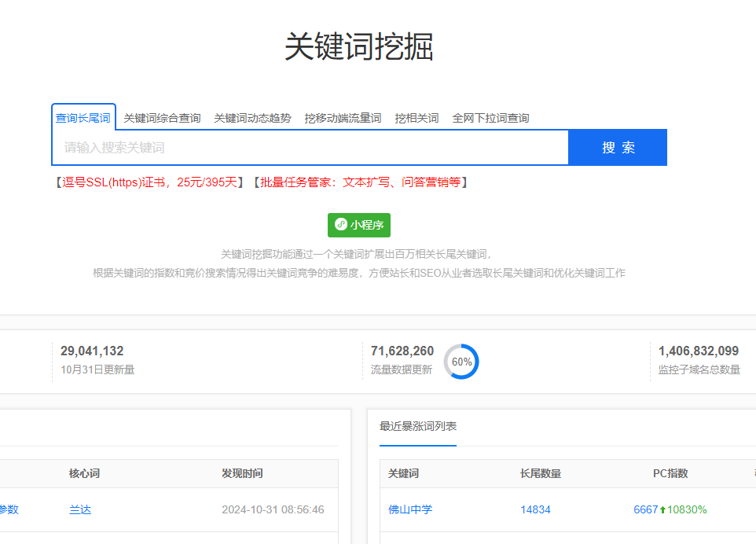Click the WeChat mini program icon
Image resolution: width=756 pixels, height=544 pixels.
(x=341, y=224)
